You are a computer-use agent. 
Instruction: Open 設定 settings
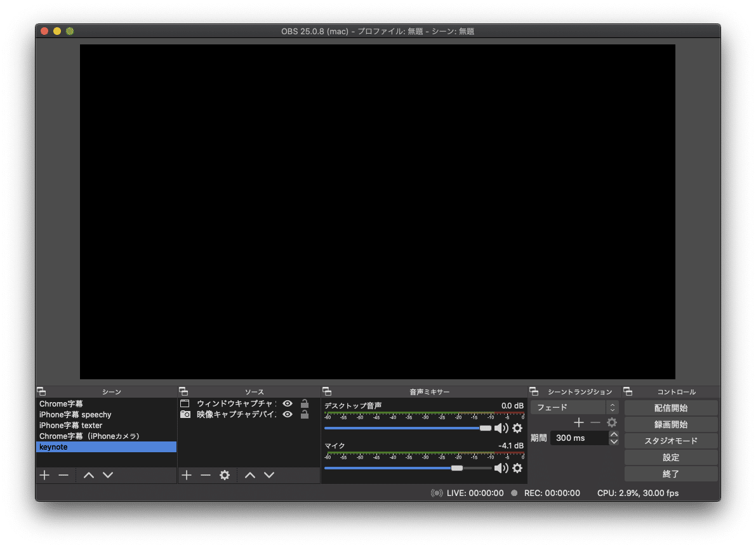[671, 457]
